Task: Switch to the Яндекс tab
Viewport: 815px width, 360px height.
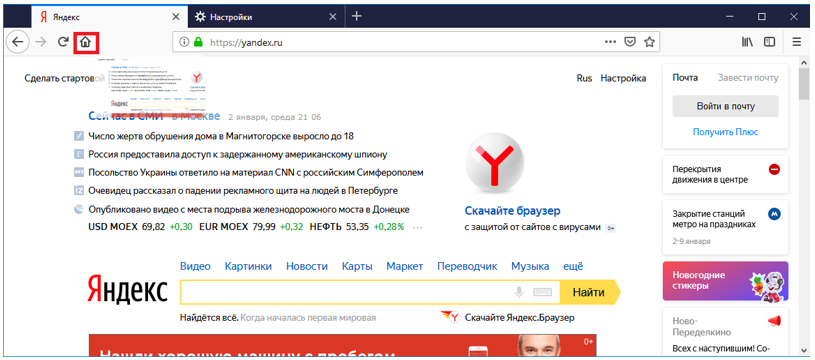Action: pos(109,17)
